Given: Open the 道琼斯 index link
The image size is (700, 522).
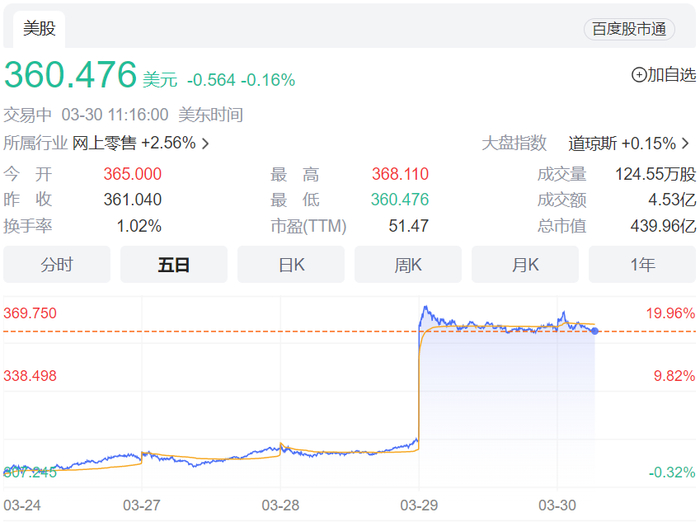Looking at the screenshot, I should 593,143.
